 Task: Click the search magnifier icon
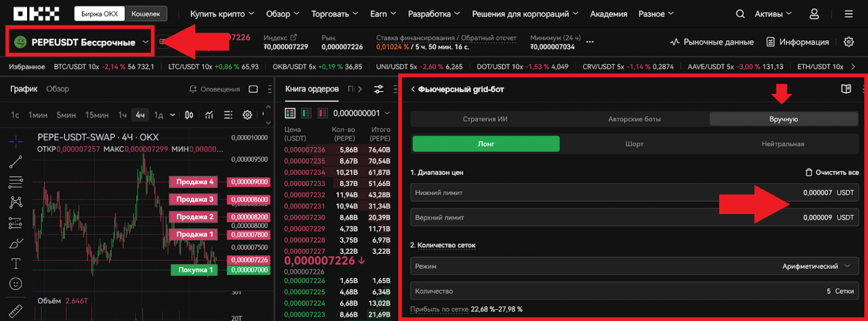[x=740, y=14]
